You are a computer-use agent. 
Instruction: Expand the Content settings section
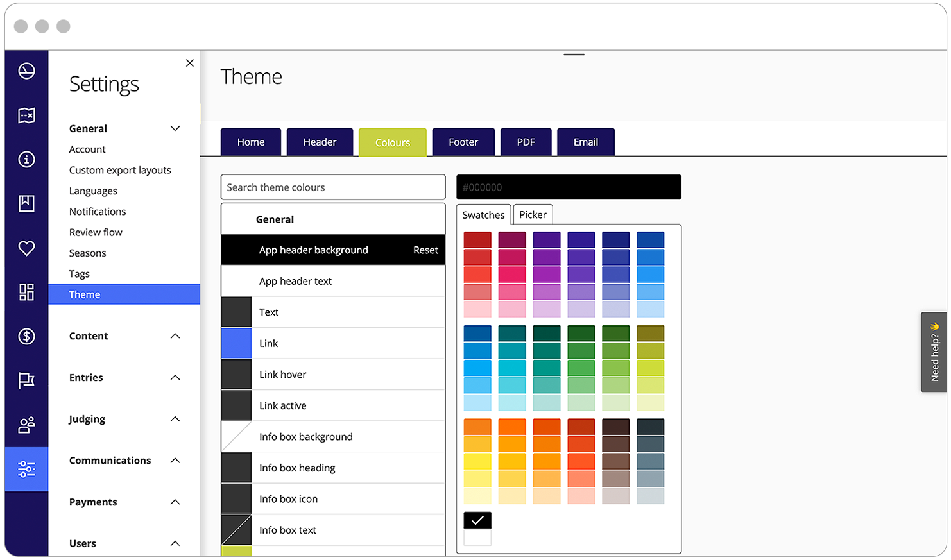(x=175, y=335)
